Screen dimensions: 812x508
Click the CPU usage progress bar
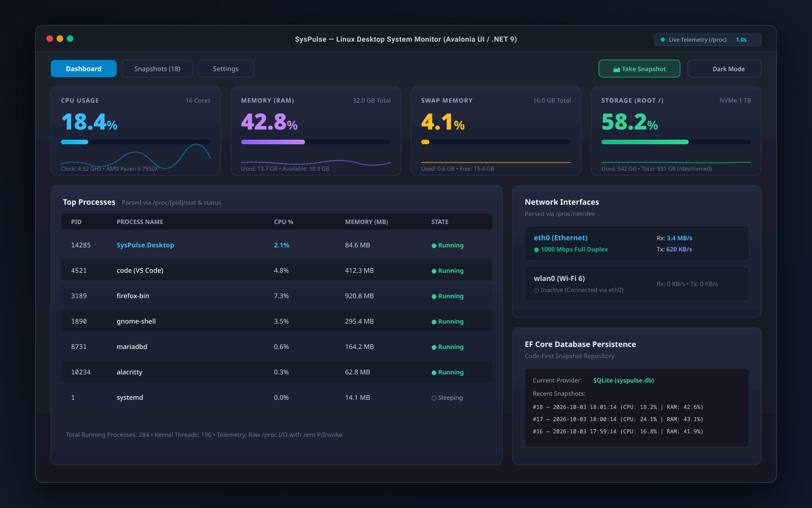click(136, 142)
